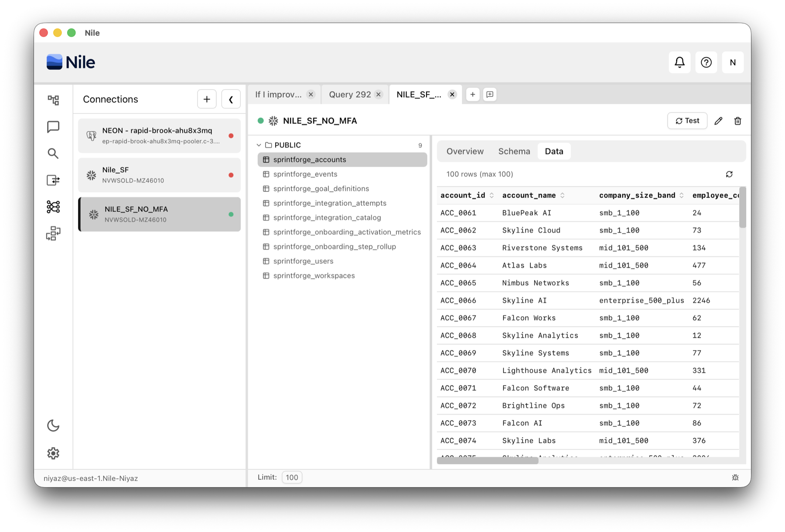Select the sprintforge_workspaces table

[x=342, y=275]
